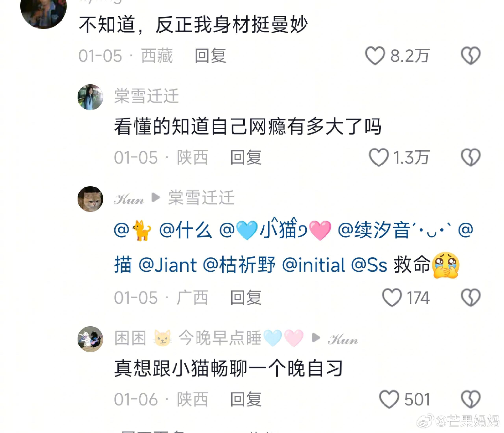Open Kun's cat avatar profile
504x433 pixels.
point(90,199)
